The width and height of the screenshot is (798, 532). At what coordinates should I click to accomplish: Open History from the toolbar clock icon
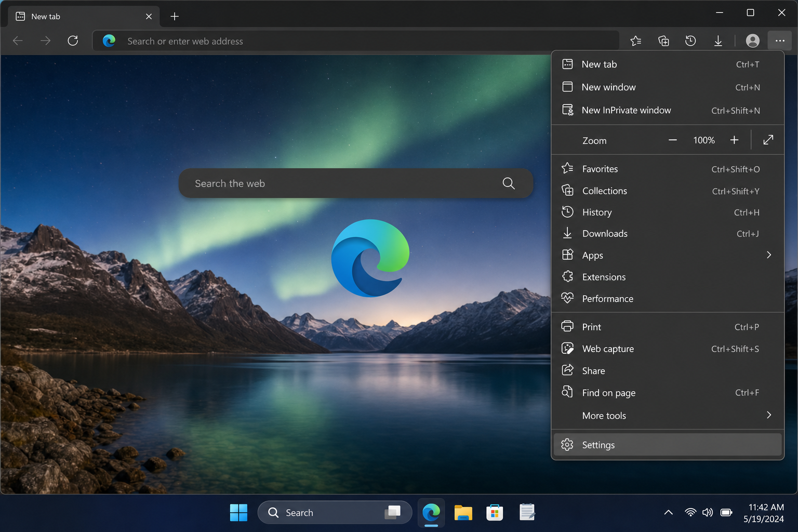(690, 41)
